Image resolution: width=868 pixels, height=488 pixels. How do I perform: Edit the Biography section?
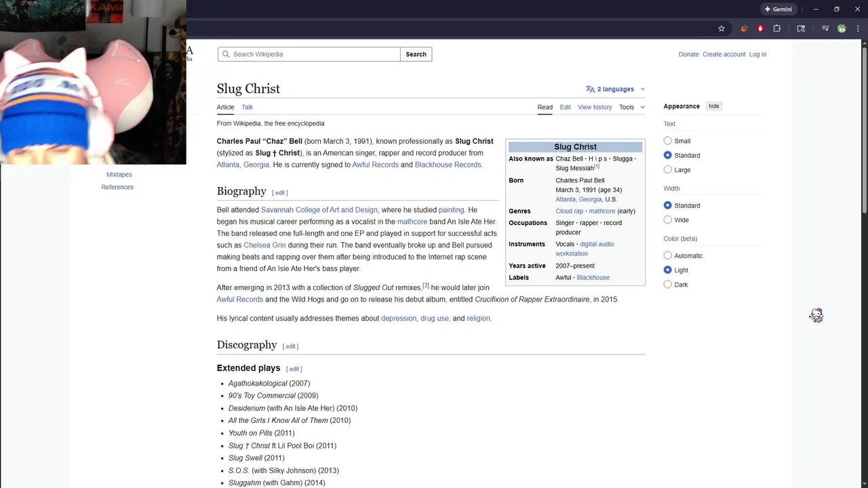pos(280,192)
